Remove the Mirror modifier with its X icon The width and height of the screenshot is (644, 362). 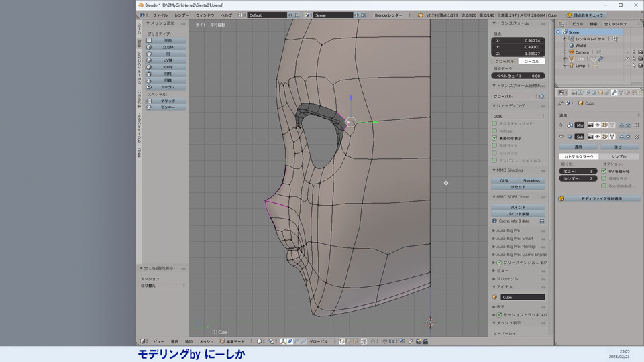coord(635,125)
